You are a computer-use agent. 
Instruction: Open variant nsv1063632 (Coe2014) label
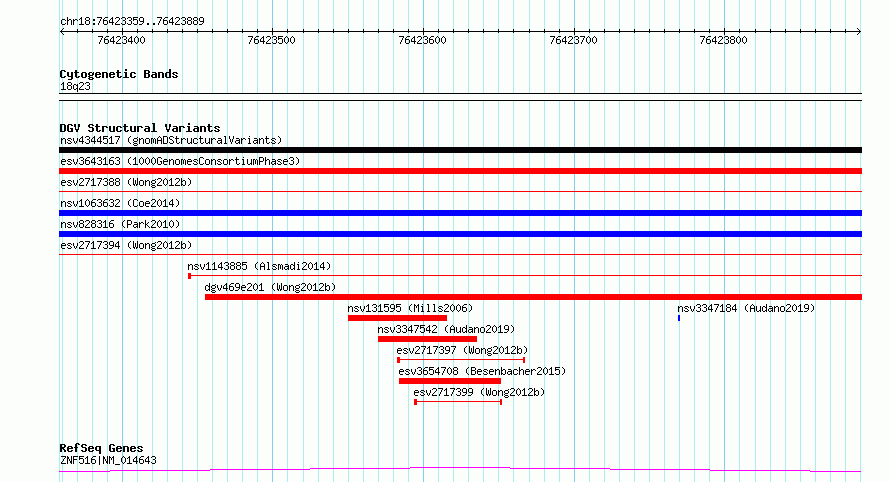coord(120,203)
